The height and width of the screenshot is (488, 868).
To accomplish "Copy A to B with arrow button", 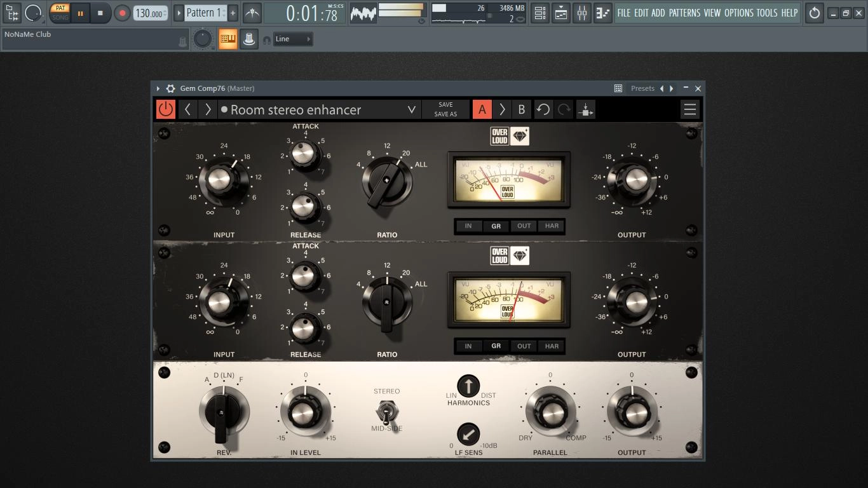I will (x=502, y=109).
